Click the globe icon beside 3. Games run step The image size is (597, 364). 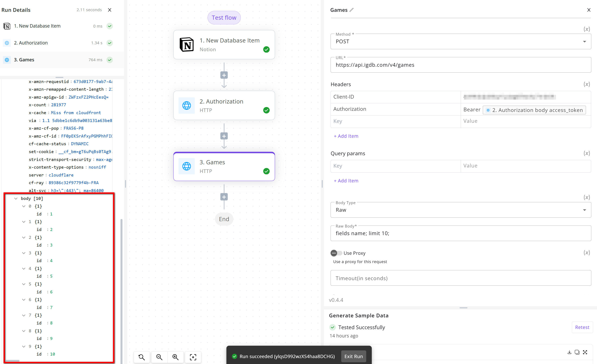7,60
